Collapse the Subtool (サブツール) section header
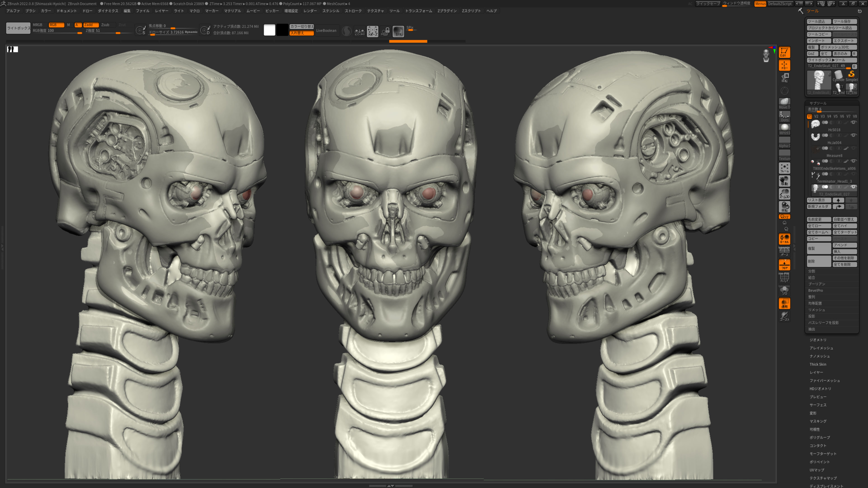868x488 pixels. tap(818, 103)
